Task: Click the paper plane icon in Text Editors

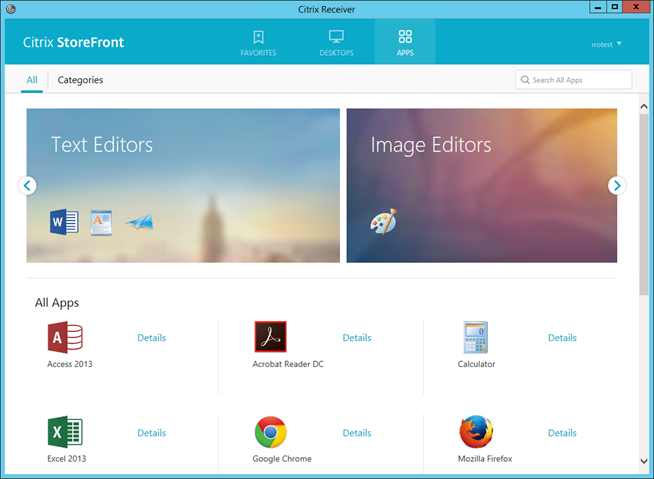Action: pos(140,222)
